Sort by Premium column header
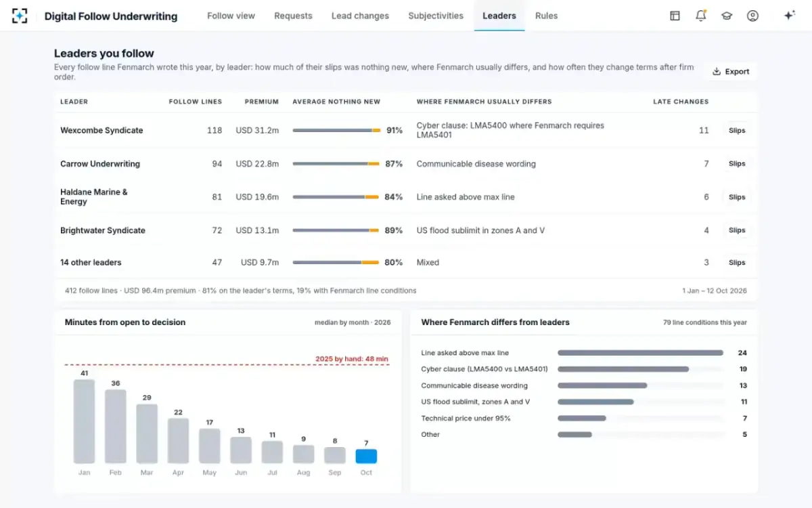 click(262, 102)
